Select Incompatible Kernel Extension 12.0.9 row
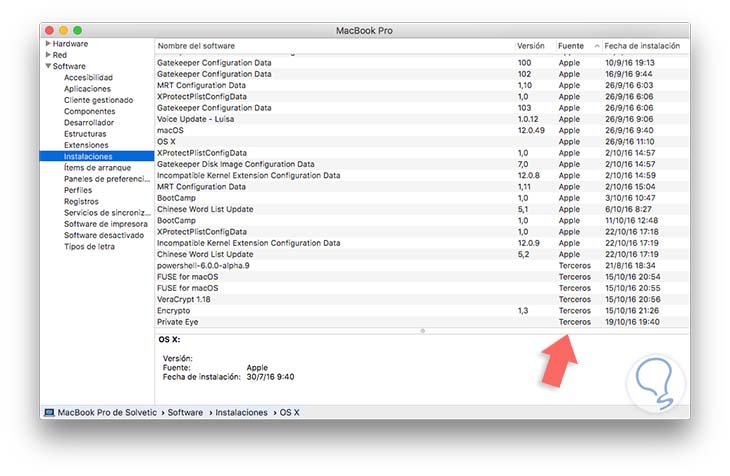This screenshot has height=476, width=730. [422, 243]
